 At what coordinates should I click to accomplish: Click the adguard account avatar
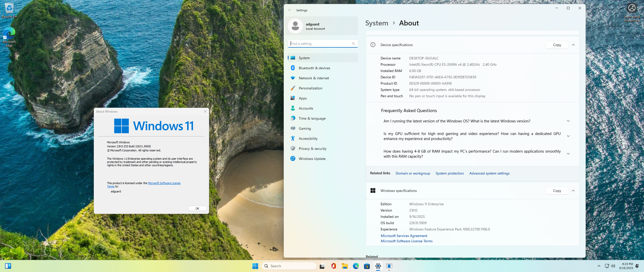click(x=295, y=26)
